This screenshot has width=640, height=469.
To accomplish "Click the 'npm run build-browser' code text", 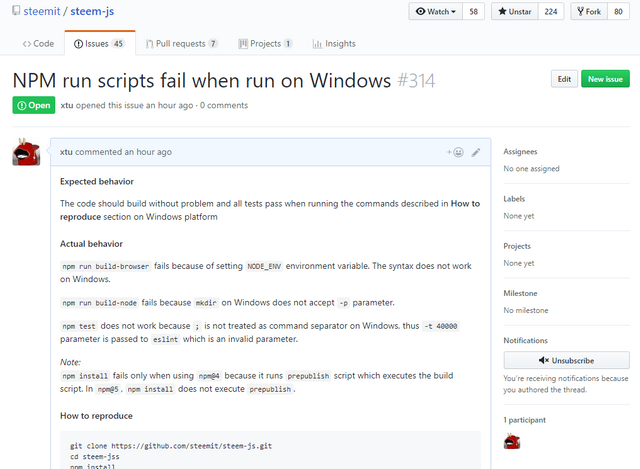I will pyautogui.click(x=106, y=267).
